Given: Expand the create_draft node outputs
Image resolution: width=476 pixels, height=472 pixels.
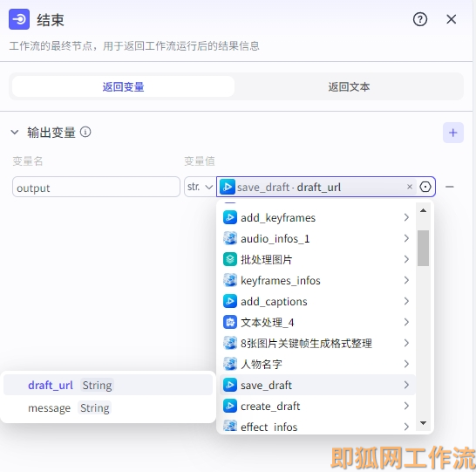Looking at the screenshot, I should coord(406,406).
